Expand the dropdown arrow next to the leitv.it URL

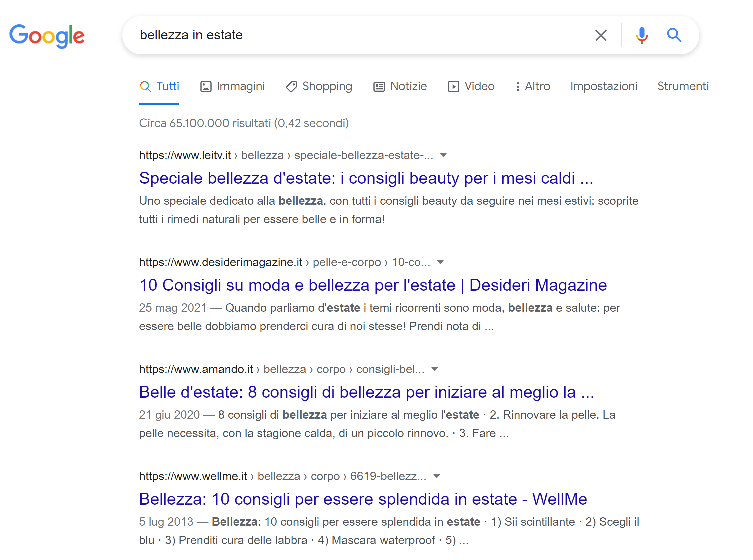click(x=443, y=156)
